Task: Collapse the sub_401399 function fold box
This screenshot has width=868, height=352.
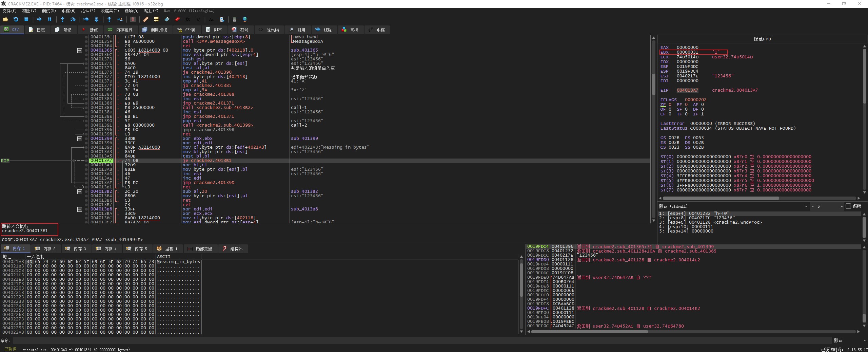Action: (80, 138)
